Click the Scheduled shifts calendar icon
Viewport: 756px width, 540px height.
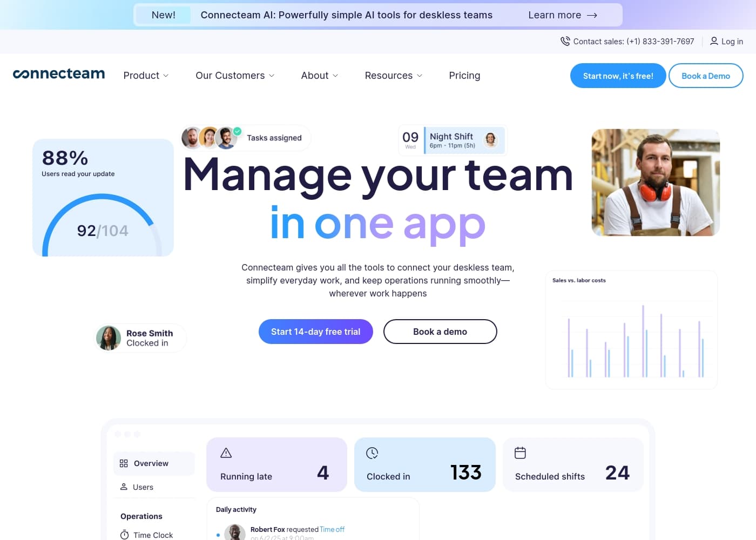(519, 453)
